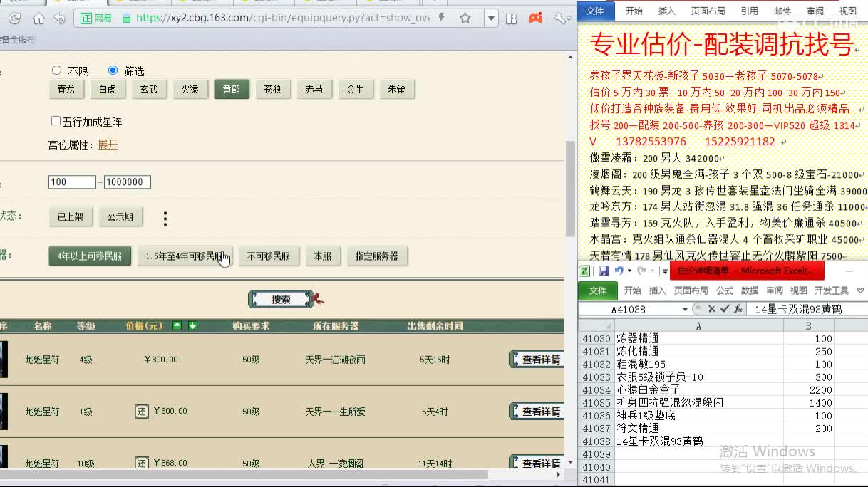Open Excel 公式 ribbon tab
The width and height of the screenshot is (868, 487).
(725, 290)
